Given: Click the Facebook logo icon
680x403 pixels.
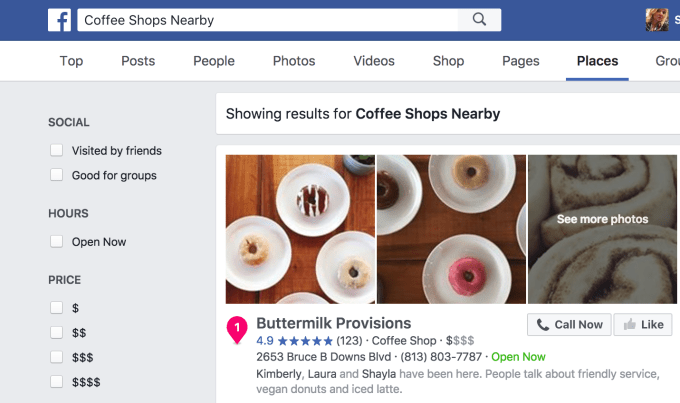Looking at the screenshot, I should point(60,20).
